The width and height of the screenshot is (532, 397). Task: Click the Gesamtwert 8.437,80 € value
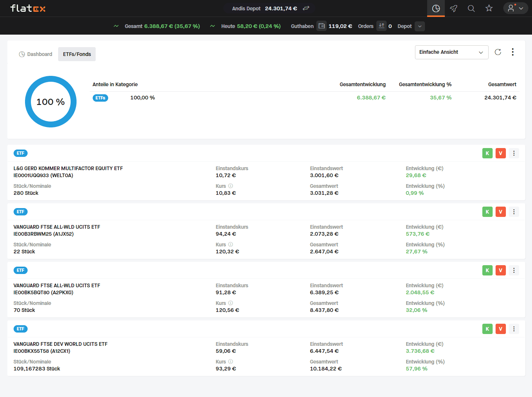(x=324, y=310)
